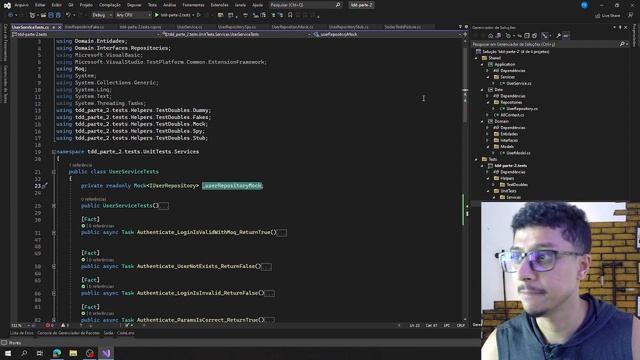Open the Lista de Erros panel tab
This screenshot has width=640, height=360.
22,333
